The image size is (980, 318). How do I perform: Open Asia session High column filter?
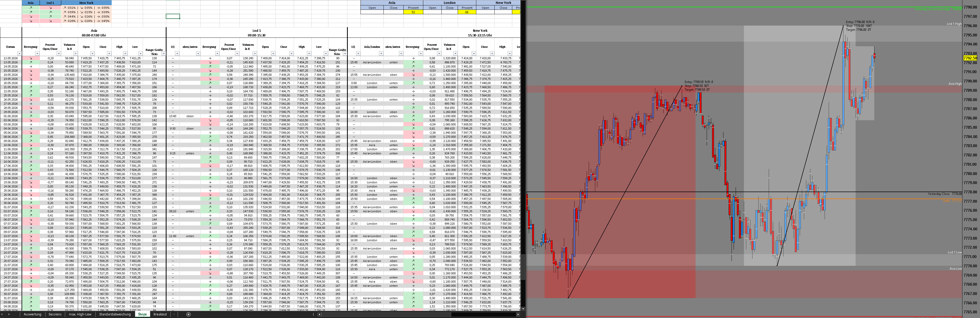point(126,54)
